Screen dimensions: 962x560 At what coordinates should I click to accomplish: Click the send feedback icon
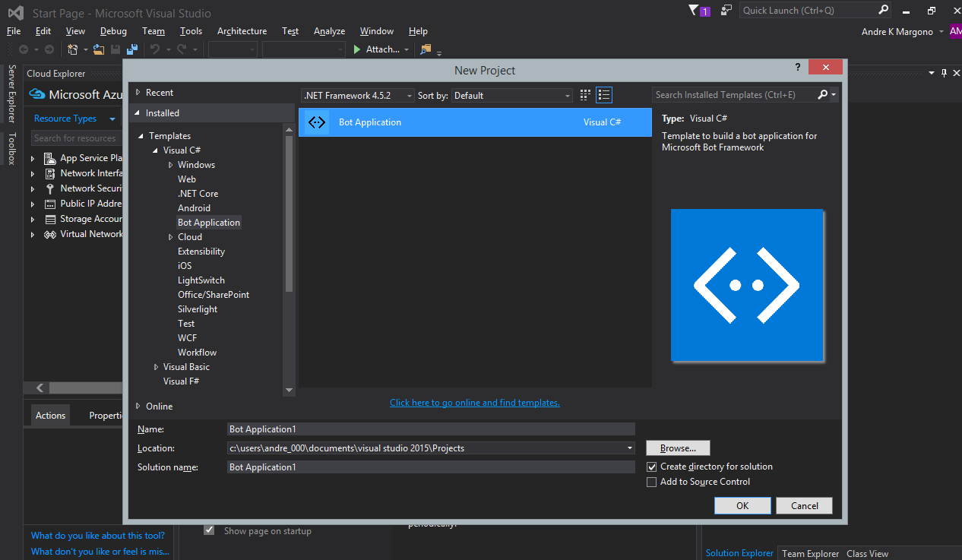pyautogui.click(x=726, y=10)
